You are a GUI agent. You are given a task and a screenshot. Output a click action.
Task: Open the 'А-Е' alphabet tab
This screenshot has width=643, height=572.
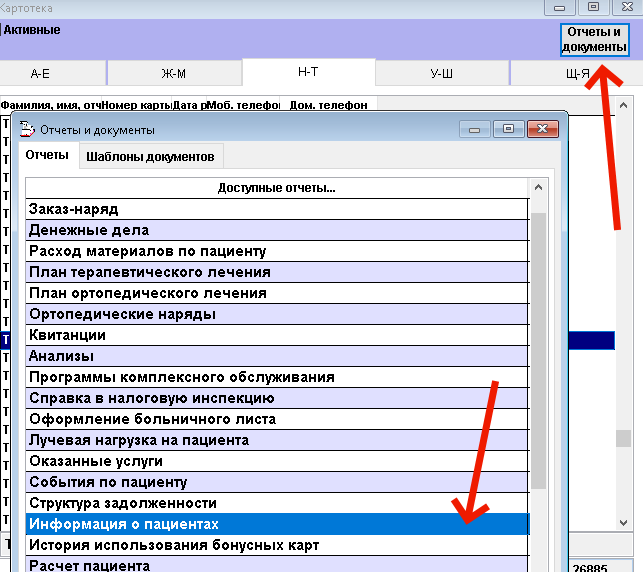point(41,73)
